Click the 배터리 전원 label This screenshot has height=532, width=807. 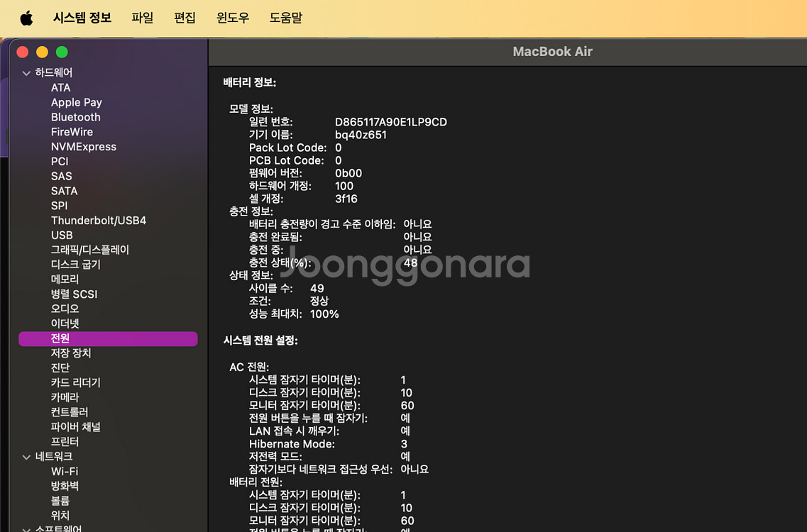[x=256, y=482]
